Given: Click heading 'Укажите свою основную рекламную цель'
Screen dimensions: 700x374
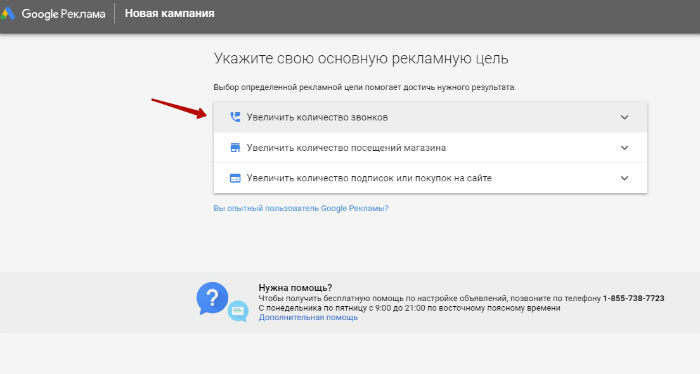Looking at the screenshot, I should point(361,58).
